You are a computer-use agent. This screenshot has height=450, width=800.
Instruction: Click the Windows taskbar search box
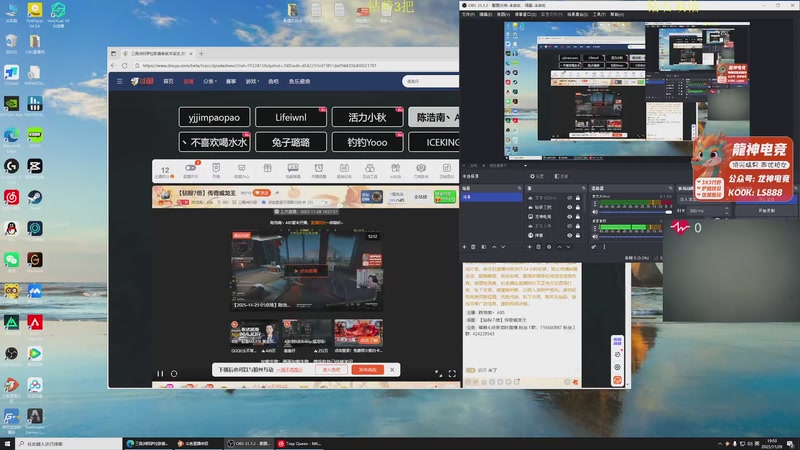click(x=69, y=444)
